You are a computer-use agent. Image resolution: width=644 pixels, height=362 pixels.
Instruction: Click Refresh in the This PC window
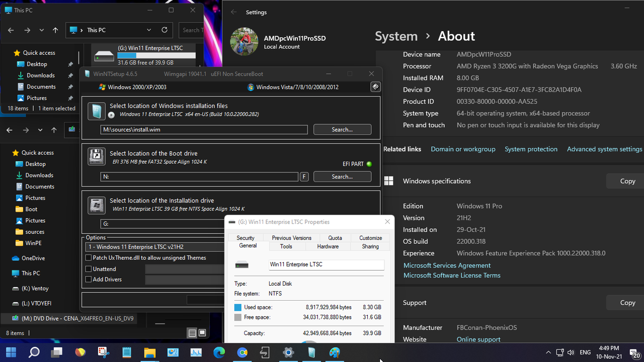pos(165,30)
